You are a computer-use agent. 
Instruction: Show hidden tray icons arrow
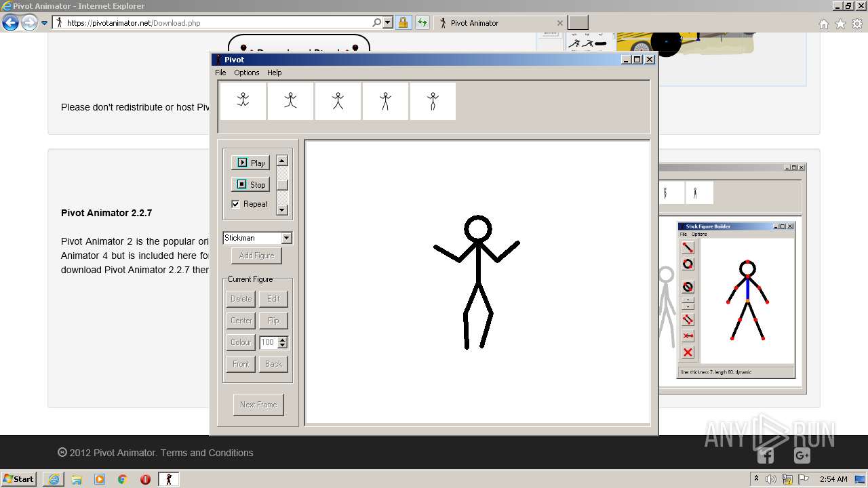pyautogui.click(x=756, y=479)
